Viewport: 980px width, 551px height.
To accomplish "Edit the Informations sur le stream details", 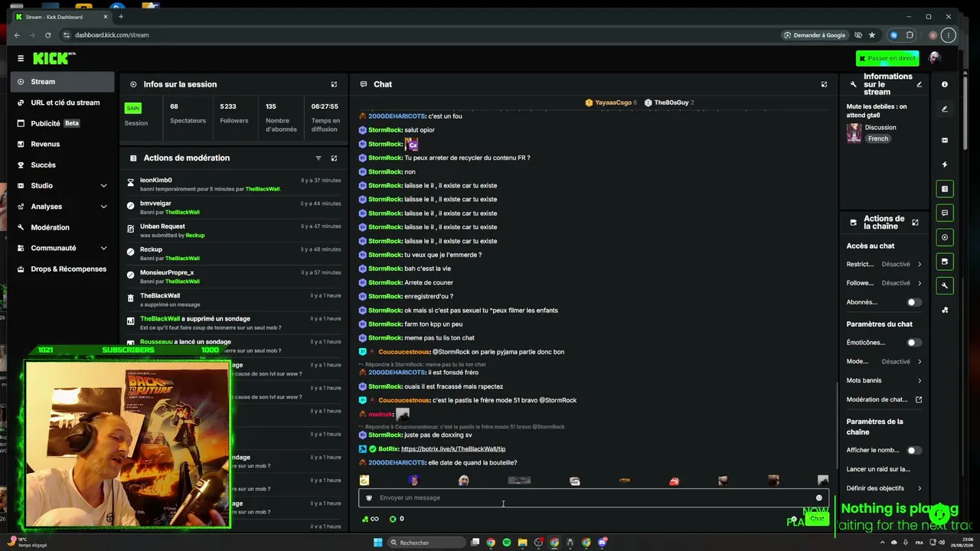I will [x=920, y=84].
